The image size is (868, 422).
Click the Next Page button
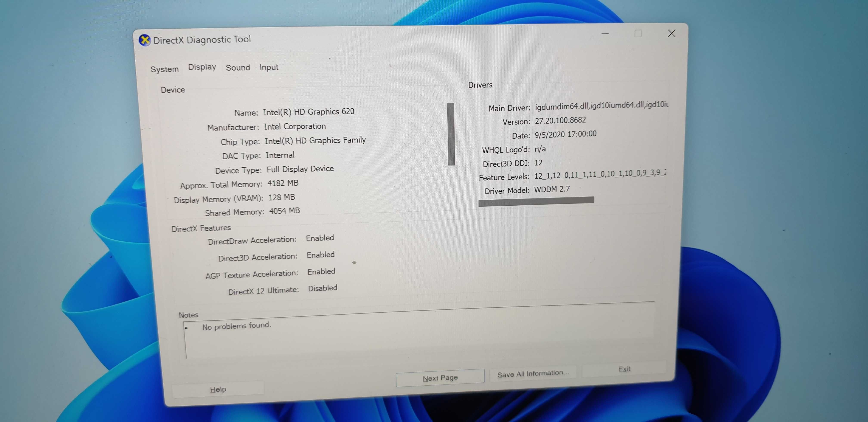click(440, 378)
